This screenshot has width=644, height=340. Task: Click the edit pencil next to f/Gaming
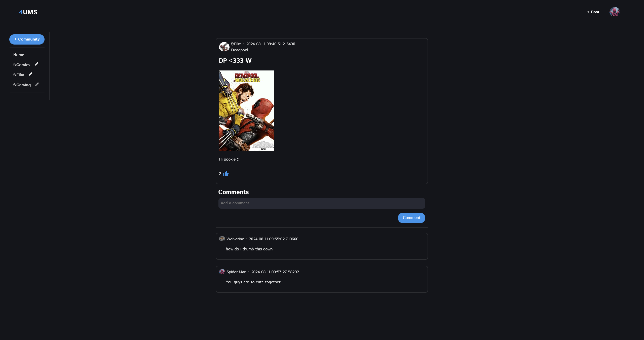point(37,84)
